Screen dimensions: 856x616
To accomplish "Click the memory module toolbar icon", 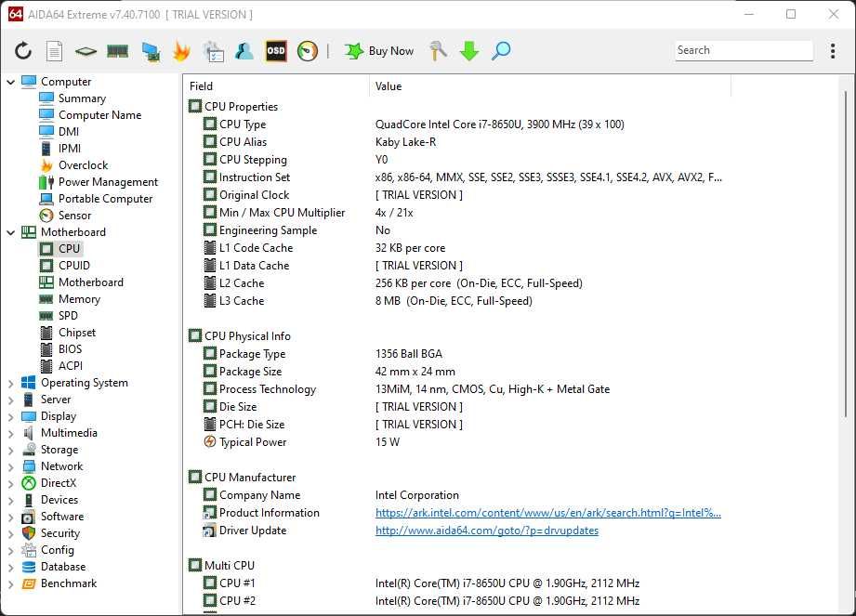I will [x=117, y=51].
